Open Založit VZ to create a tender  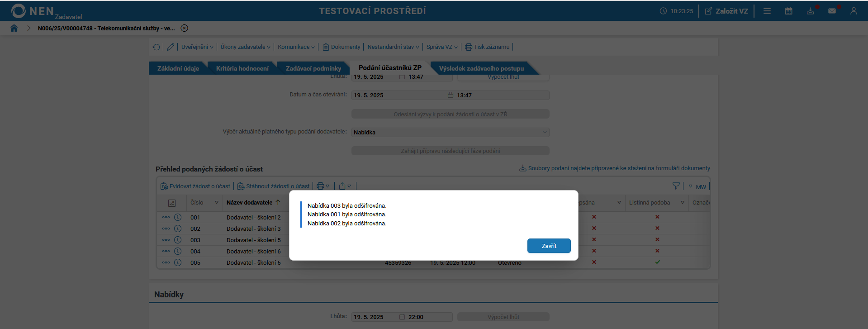coord(726,11)
